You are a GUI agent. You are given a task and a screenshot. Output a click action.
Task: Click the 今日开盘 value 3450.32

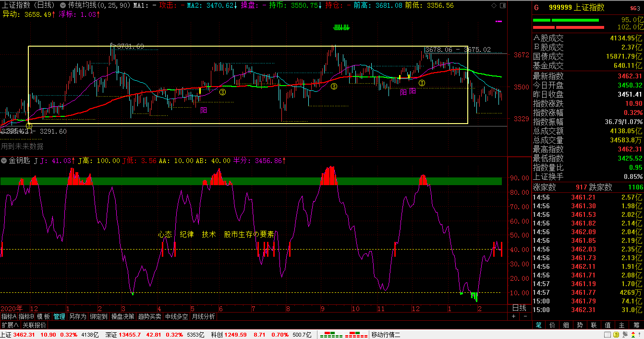tap(630, 85)
